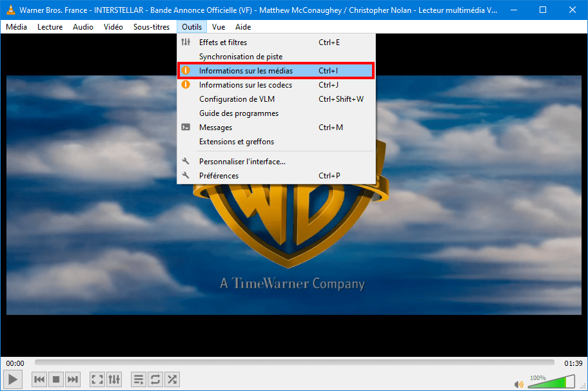Stop playback with the Stop button
The image size is (588, 391).
tap(56, 379)
